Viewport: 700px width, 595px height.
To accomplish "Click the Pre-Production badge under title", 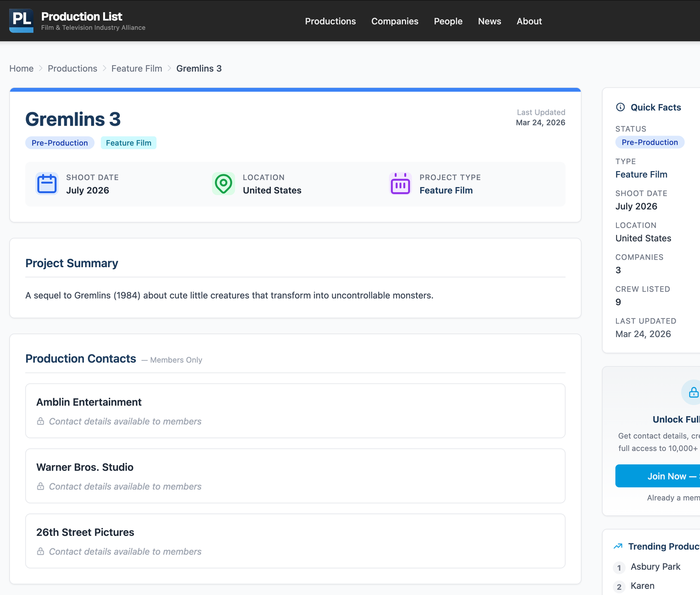I will [60, 143].
